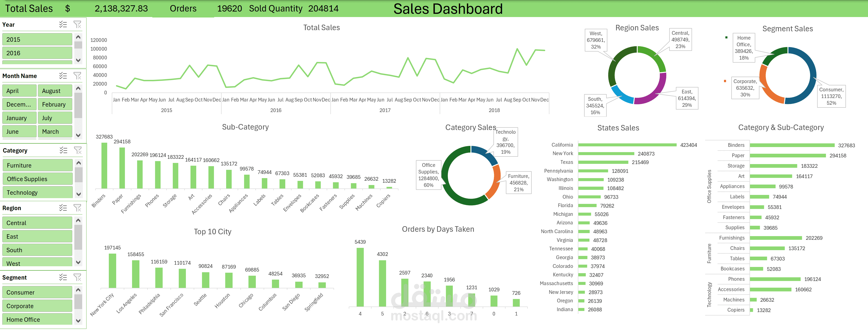Toggle the 2015 year filter
This screenshot has width=868, height=330.
click(x=37, y=39)
